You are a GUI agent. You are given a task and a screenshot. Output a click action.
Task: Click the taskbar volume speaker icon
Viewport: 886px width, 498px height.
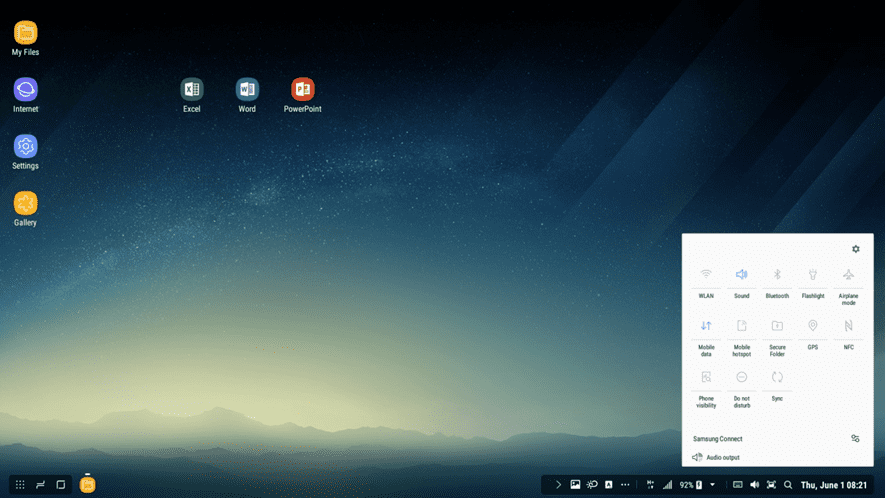point(754,485)
